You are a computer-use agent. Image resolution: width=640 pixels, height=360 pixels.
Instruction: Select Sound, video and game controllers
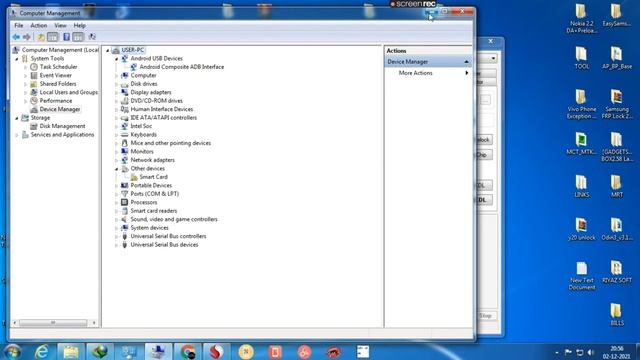click(174, 220)
